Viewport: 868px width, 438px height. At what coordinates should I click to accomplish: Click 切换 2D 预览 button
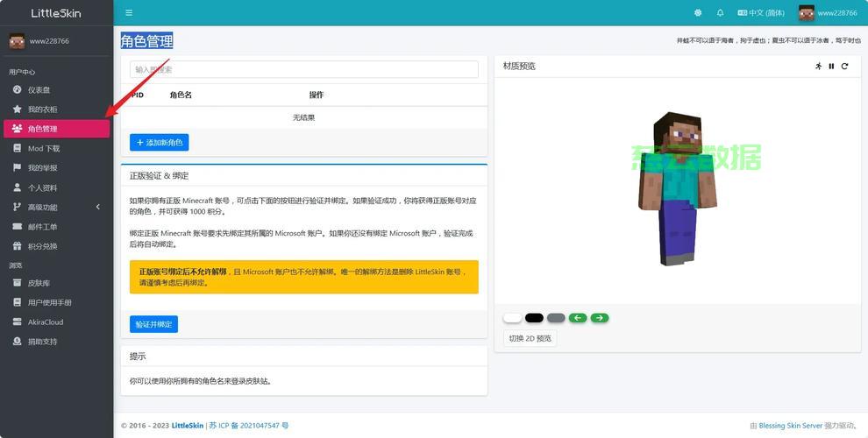530,338
